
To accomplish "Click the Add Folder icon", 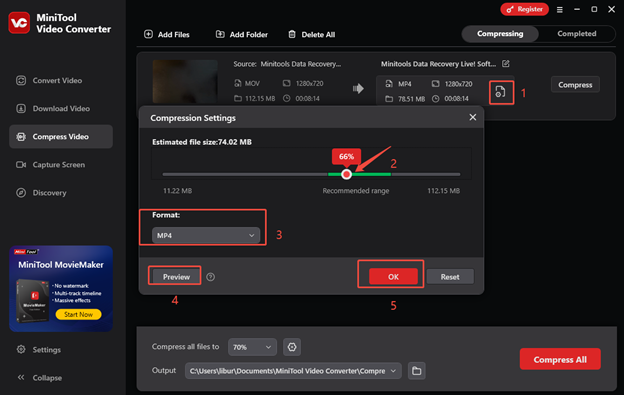I will [220, 34].
